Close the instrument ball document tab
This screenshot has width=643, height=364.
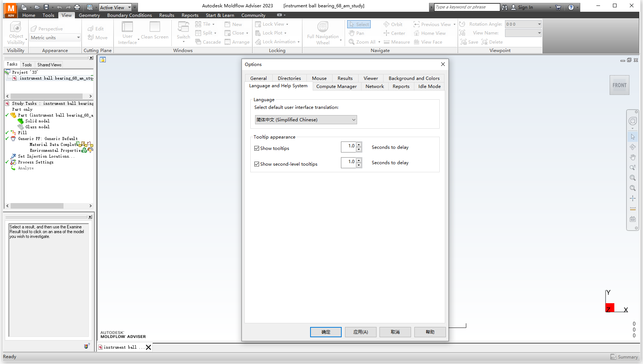(x=148, y=347)
